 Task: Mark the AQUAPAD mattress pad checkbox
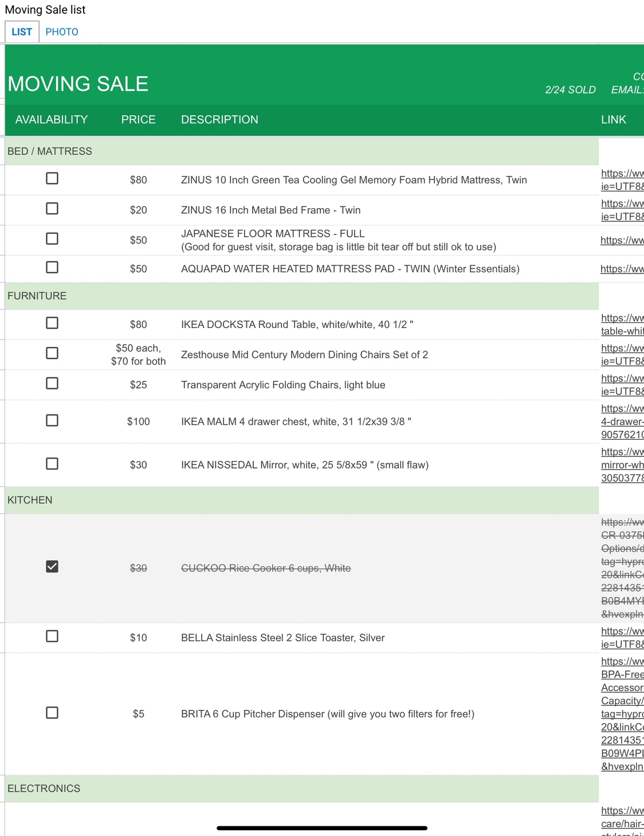pyautogui.click(x=52, y=267)
